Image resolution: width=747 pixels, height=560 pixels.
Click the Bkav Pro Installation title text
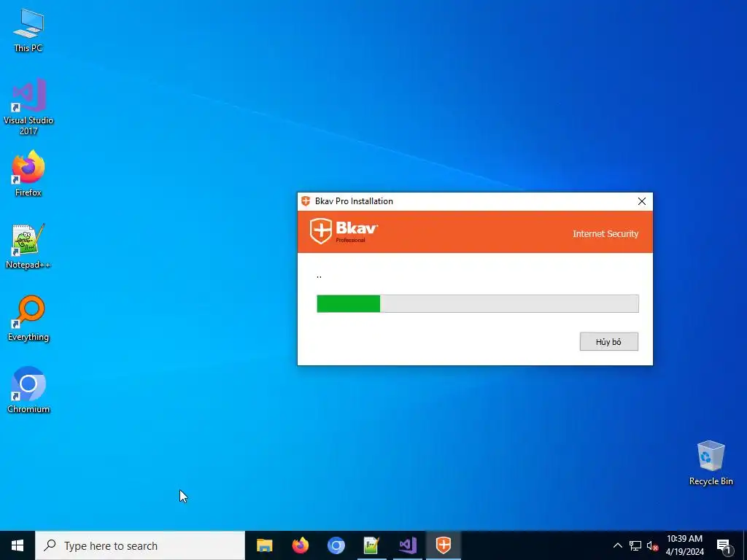click(x=354, y=201)
